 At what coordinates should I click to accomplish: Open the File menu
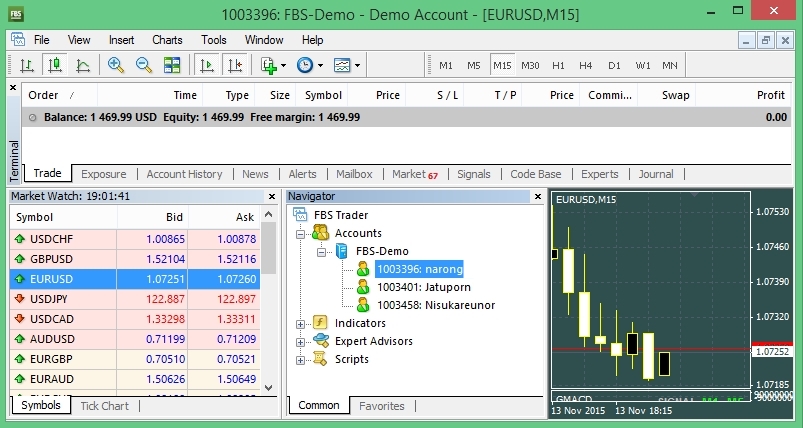pos(41,40)
